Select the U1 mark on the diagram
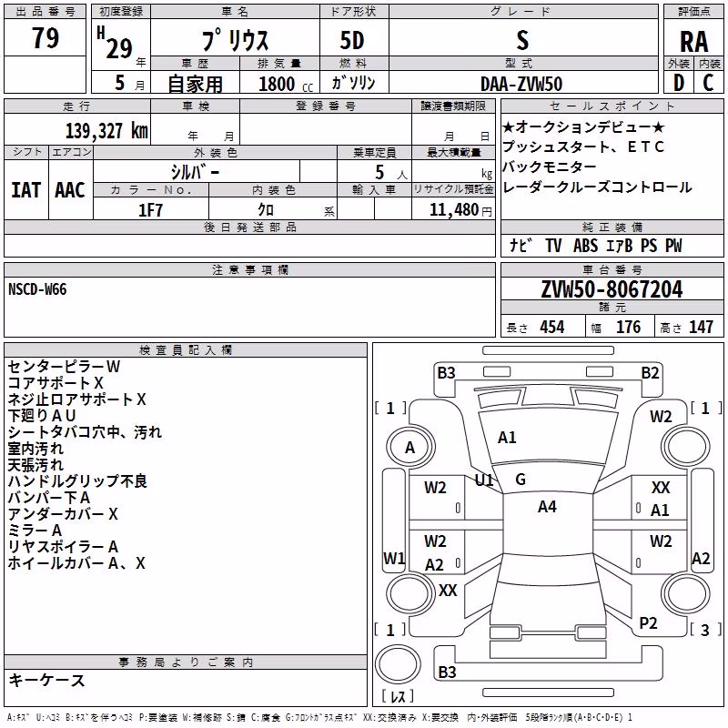 (484, 480)
